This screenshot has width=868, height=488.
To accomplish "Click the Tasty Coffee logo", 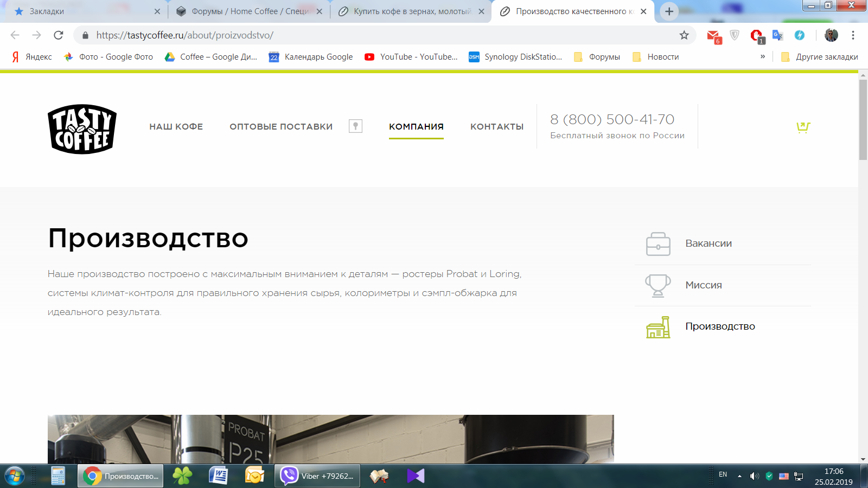I will click(82, 129).
